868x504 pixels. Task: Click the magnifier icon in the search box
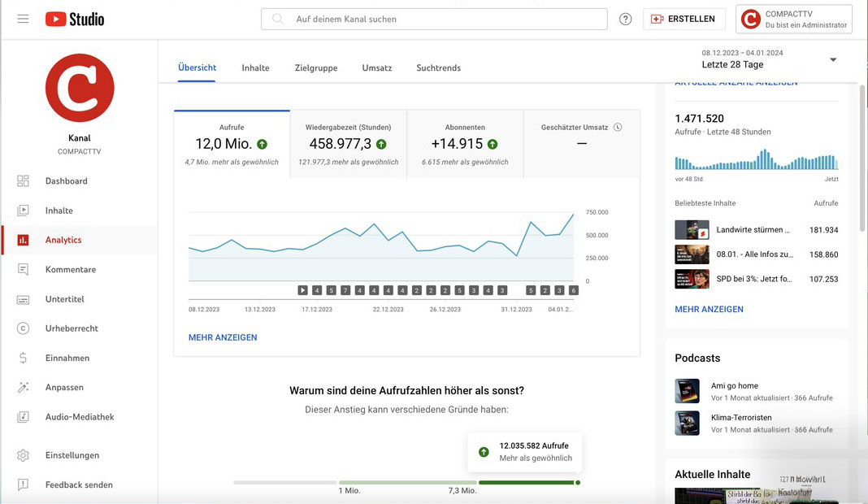click(x=278, y=19)
